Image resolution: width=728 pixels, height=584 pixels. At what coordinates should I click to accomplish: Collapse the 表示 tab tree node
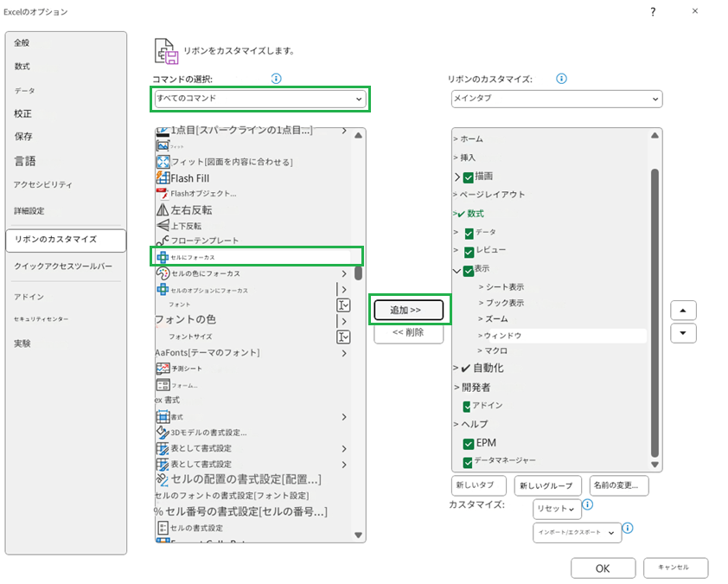(457, 271)
